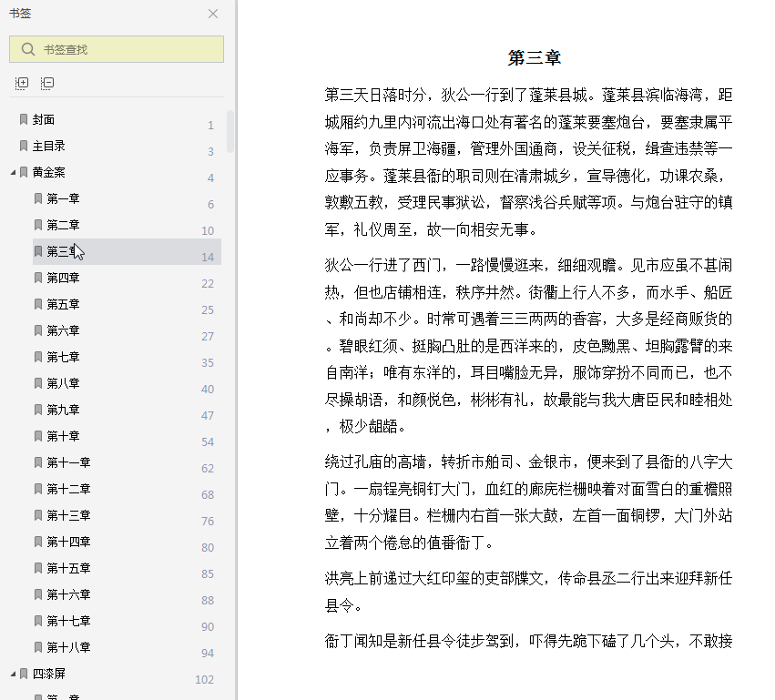Click page number 14 in bookmark list
The width and height of the screenshot is (775, 700).
(x=208, y=258)
